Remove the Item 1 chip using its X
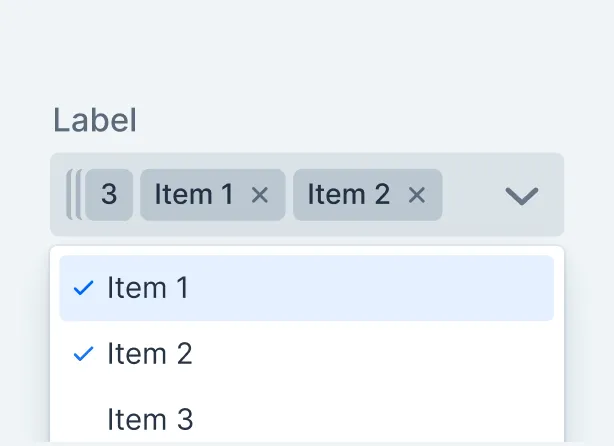 tap(260, 195)
